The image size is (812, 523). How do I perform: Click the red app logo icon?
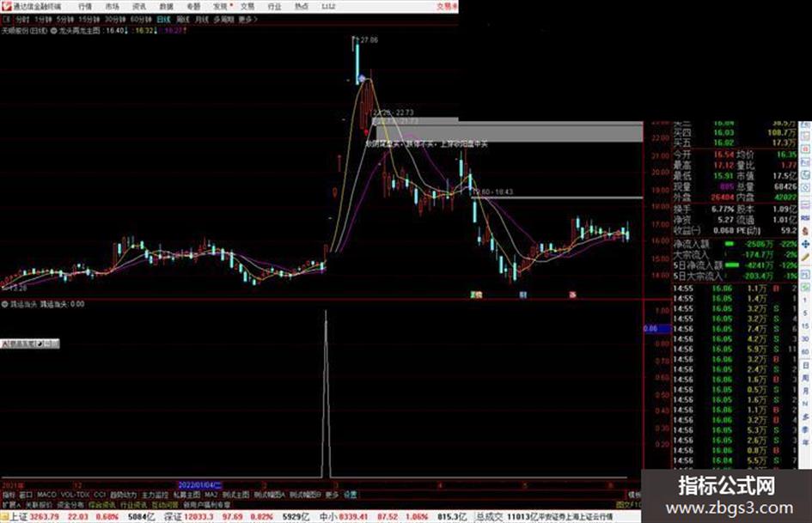6,6
